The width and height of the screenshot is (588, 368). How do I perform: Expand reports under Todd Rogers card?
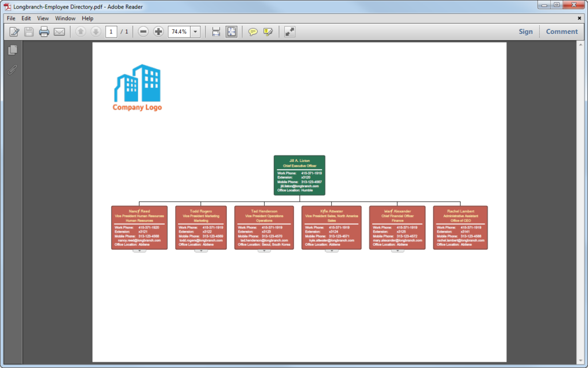201,251
